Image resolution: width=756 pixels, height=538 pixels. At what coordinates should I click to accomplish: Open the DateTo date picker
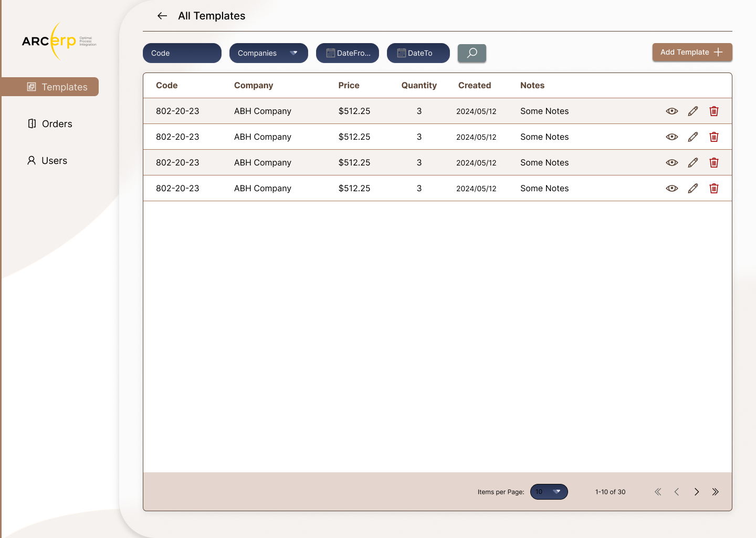[x=418, y=53]
